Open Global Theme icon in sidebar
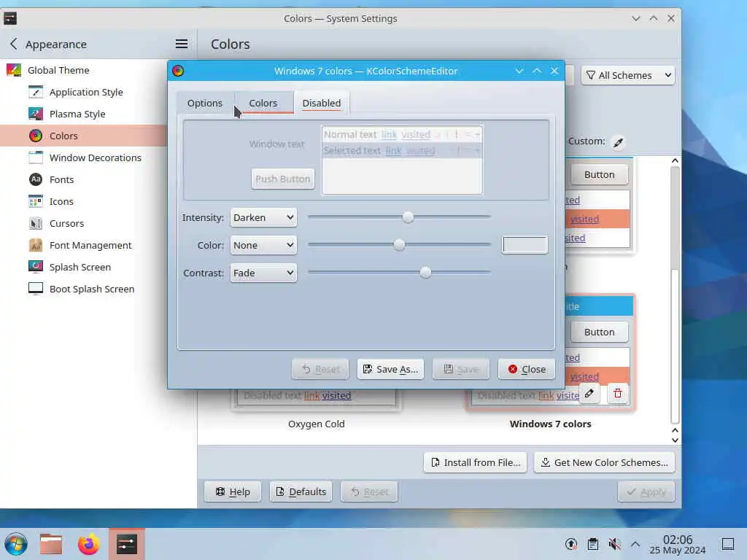747x560 pixels. (x=14, y=70)
